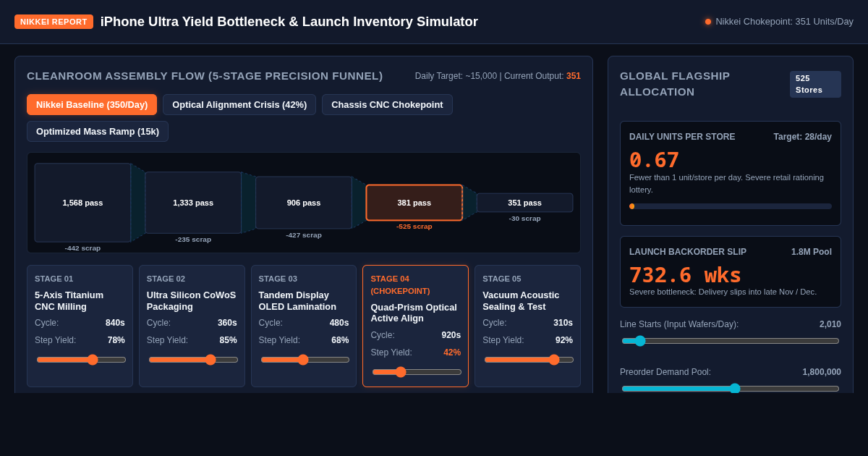Screen dimensions: 868x456
Task: Click the Quad-Prism Optical Active Align title
Action: [414, 313]
